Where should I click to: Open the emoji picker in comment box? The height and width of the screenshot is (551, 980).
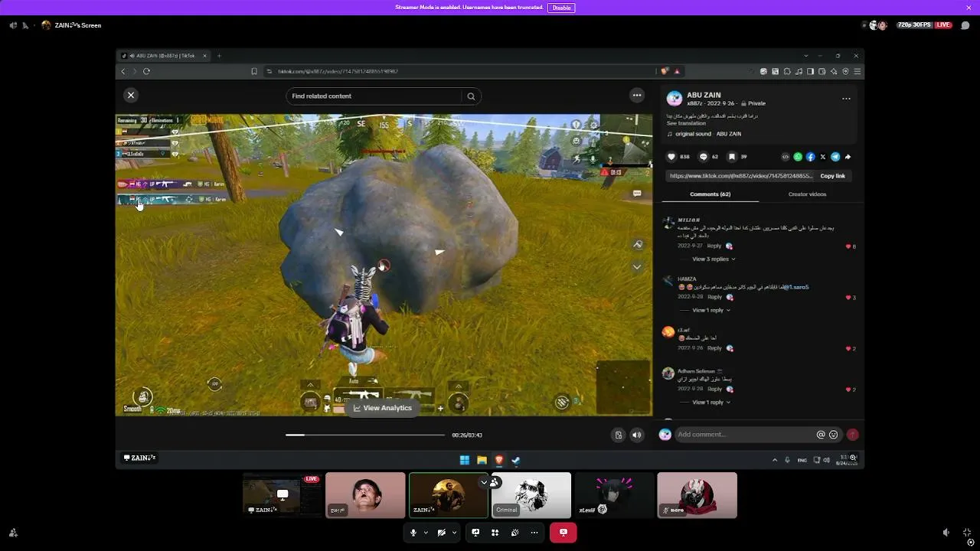[833, 435]
